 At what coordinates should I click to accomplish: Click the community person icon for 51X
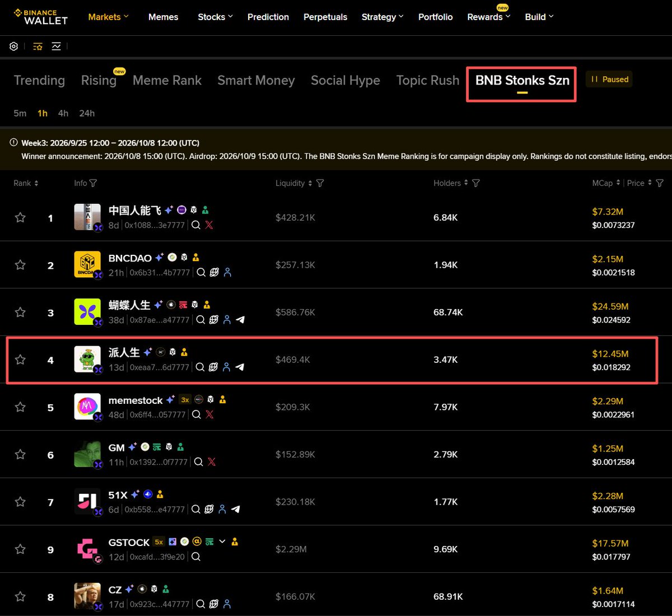pyautogui.click(x=222, y=510)
